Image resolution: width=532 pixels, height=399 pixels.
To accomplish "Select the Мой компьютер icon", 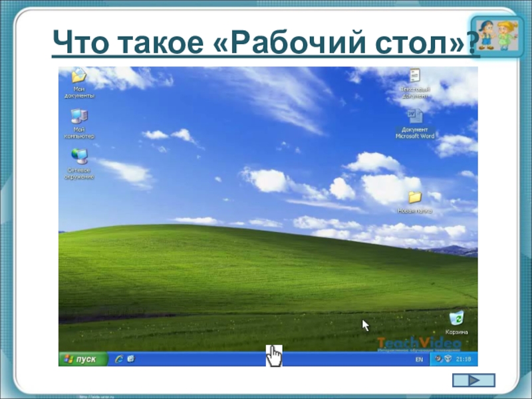I will click(79, 124).
